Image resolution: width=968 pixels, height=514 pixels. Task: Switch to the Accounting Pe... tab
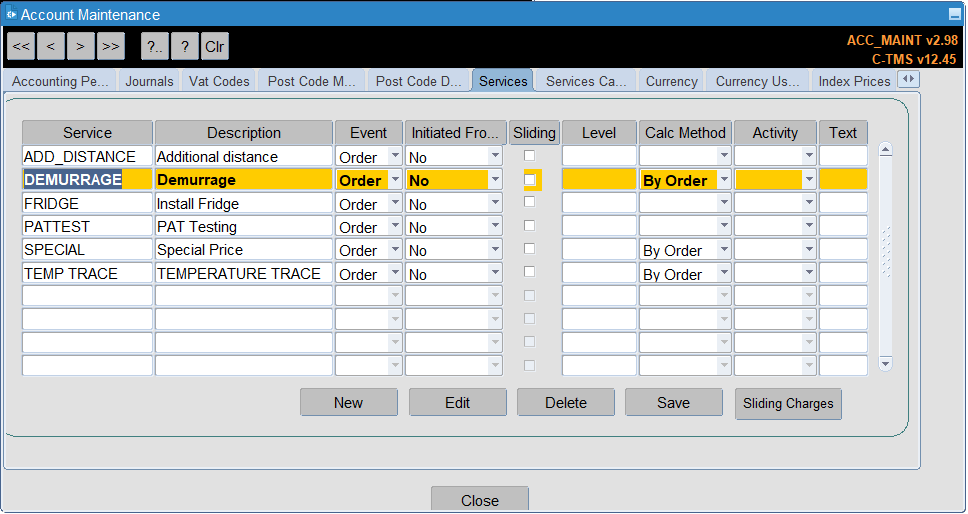click(x=61, y=81)
